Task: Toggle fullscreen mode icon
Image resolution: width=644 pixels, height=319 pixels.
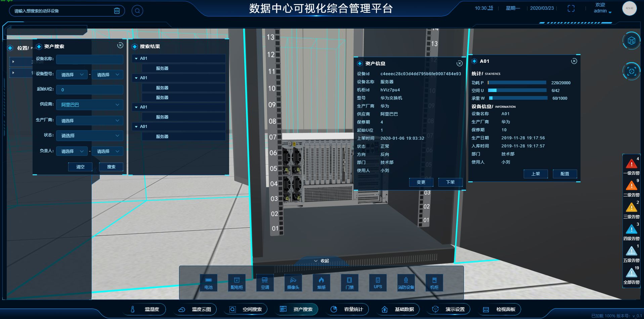Action: click(571, 8)
